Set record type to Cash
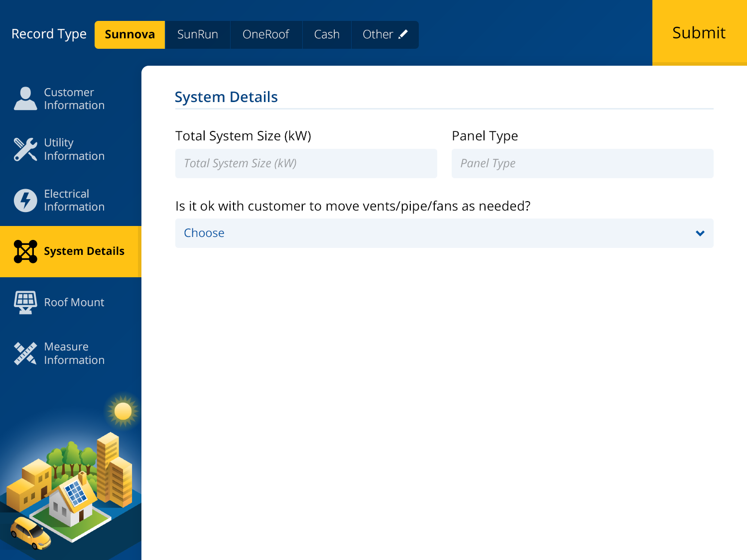Viewport: 747px width, 560px height. click(327, 34)
